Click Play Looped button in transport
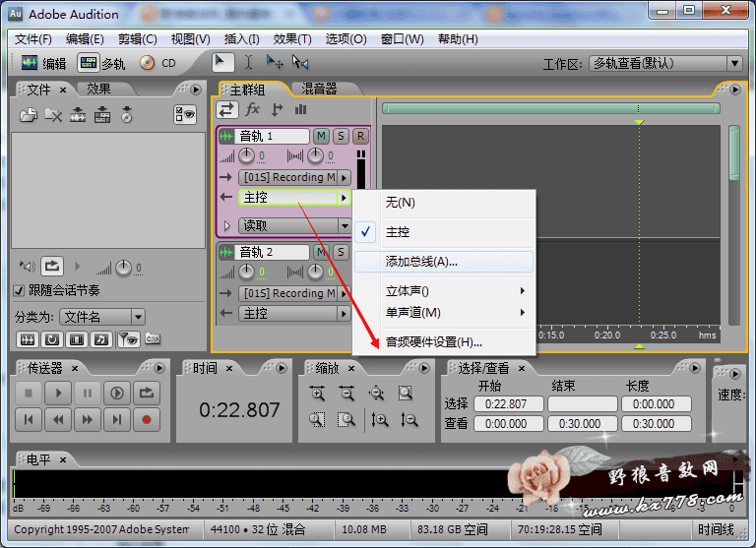Viewport: 756px width, 548px height. click(x=147, y=394)
